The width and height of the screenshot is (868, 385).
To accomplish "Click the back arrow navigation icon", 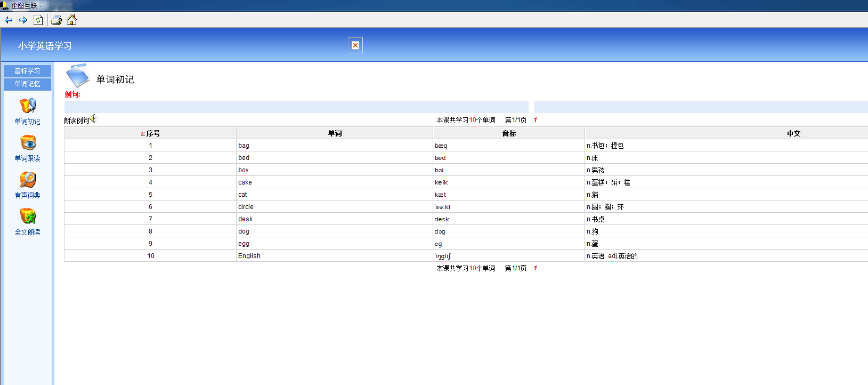I will (x=9, y=20).
